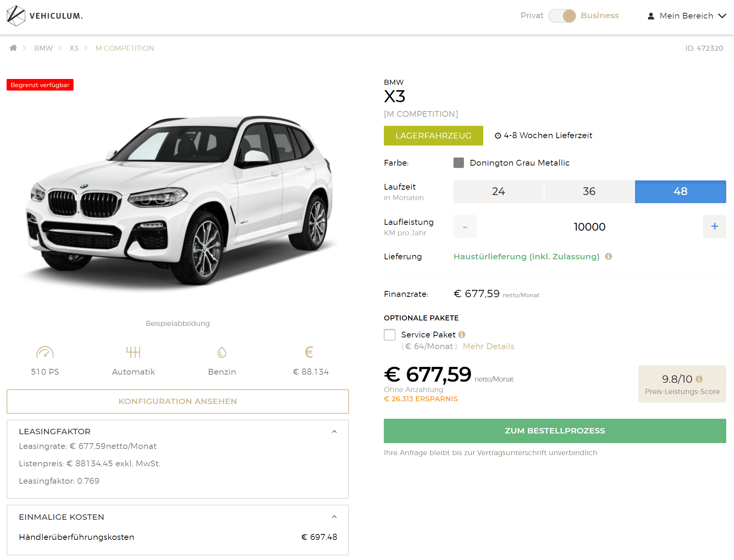Click the Benzin fuel drop icon
The width and height of the screenshot is (734, 560).
pyautogui.click(x=222, y=352)
